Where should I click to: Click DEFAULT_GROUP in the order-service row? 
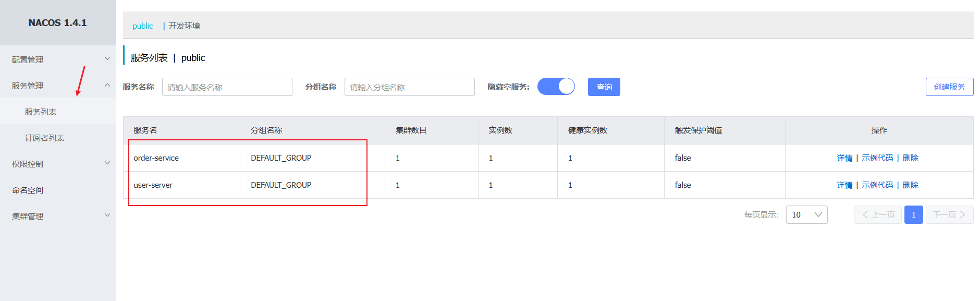click(x=281, y=158)
